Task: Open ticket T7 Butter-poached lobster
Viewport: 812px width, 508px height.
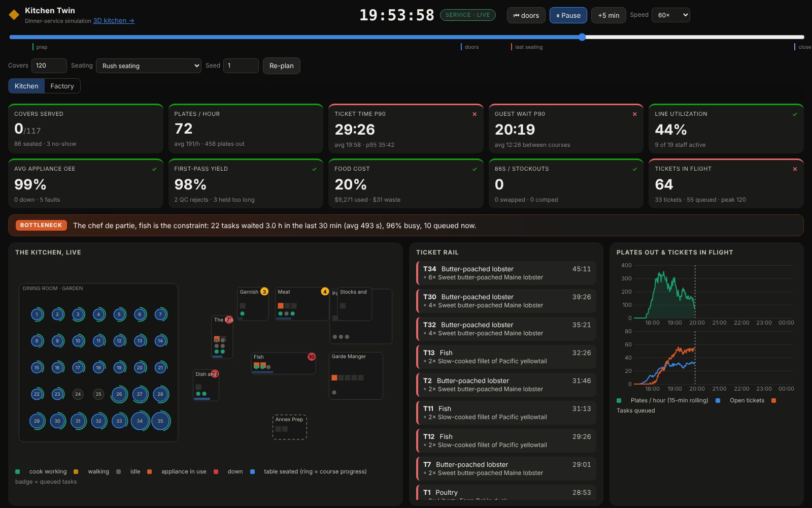Action: tap(506, 468)
